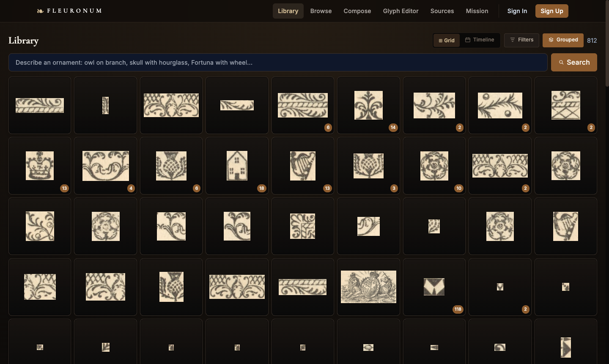Open the Glyph Editor
Viewport: 609px width, 364px height.
coord(401,11)
